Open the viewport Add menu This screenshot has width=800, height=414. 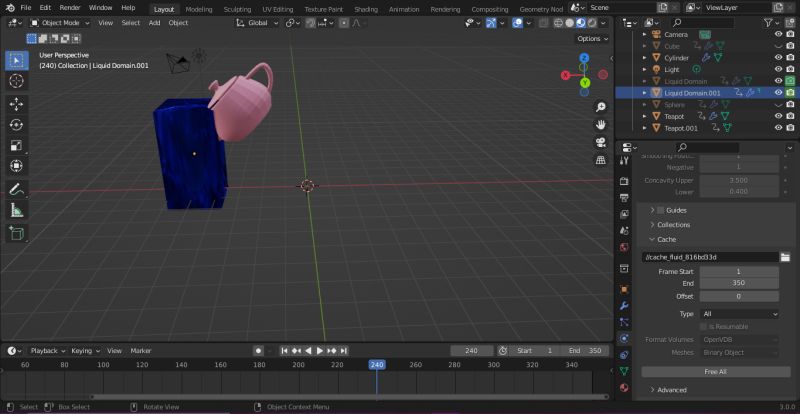[x=154, y=23]
